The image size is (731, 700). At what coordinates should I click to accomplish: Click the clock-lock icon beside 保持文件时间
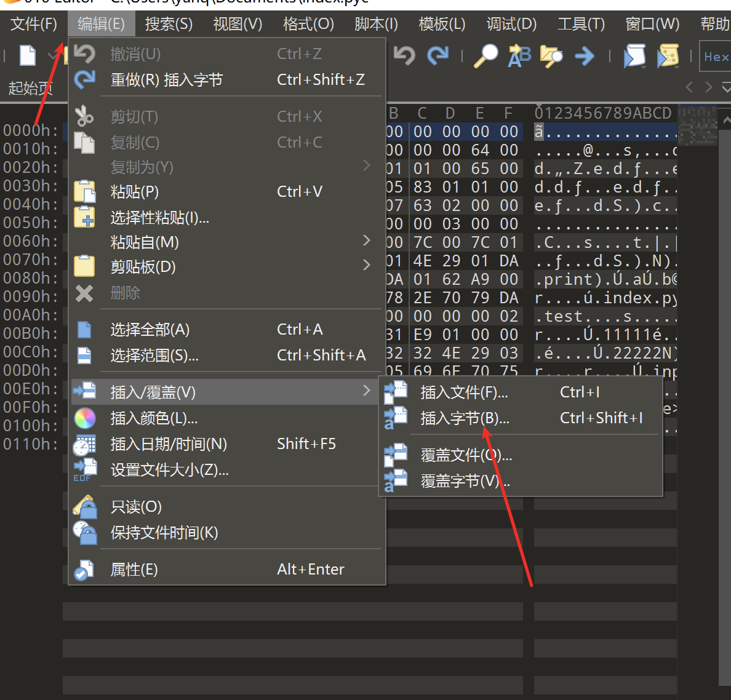(84, 533)
